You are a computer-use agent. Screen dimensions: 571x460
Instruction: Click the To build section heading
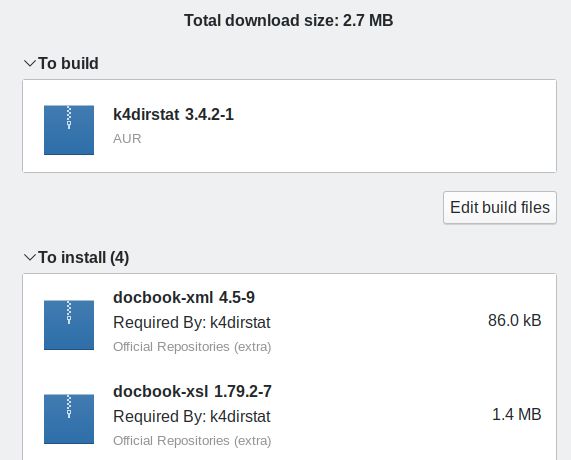[68, 63]
